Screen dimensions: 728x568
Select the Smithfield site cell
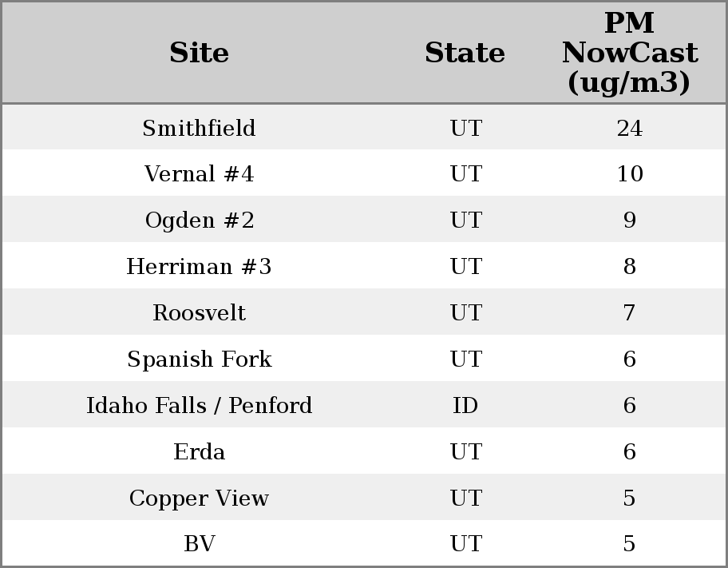[x=199, y=128]
